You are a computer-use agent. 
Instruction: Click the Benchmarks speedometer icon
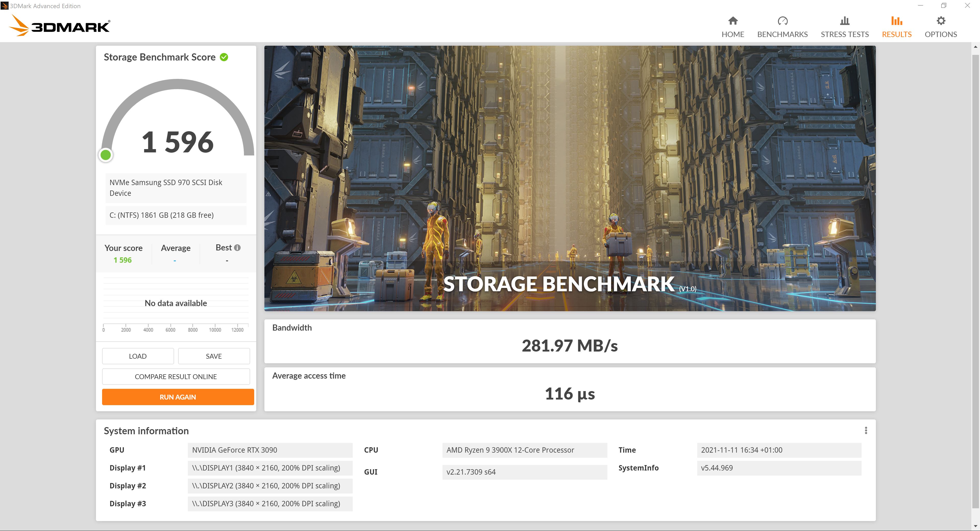coord(782,21)
